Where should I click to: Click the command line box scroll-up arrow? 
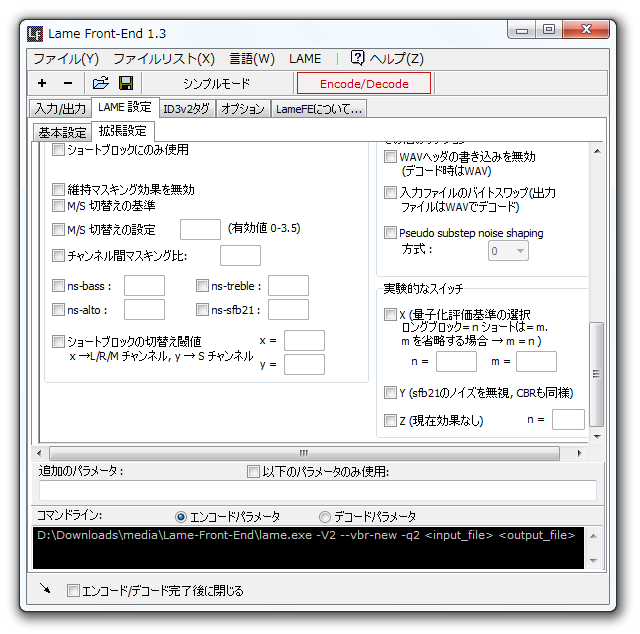point(593,536)
